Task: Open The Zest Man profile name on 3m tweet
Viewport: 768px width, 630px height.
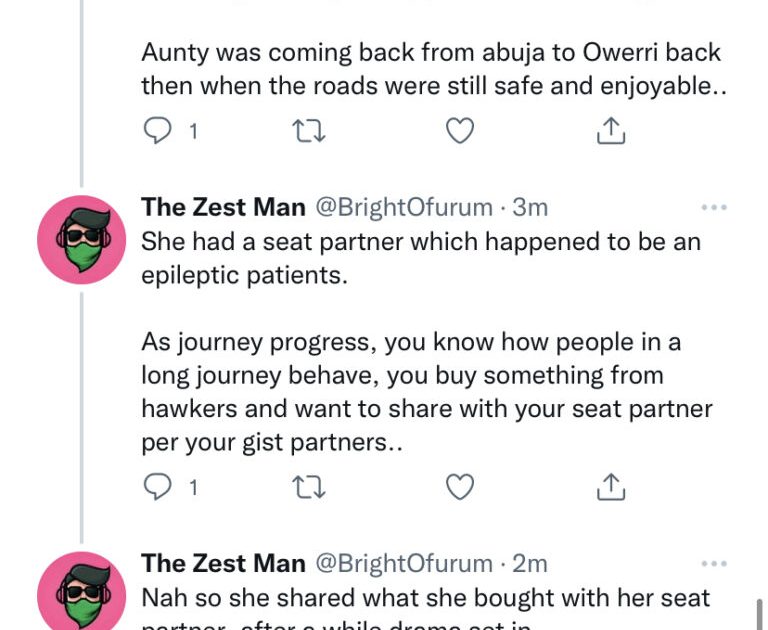Action: [x=223, y=208]
